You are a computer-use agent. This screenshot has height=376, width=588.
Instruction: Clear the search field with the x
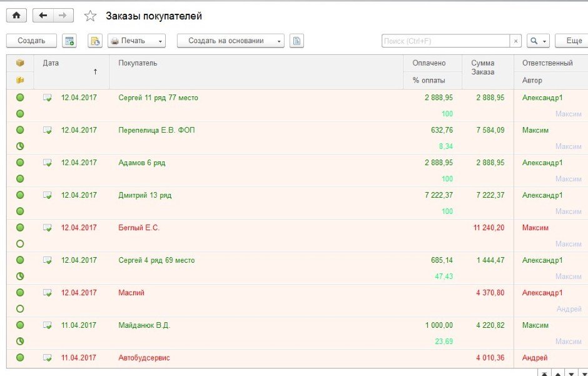click(515, 41)
